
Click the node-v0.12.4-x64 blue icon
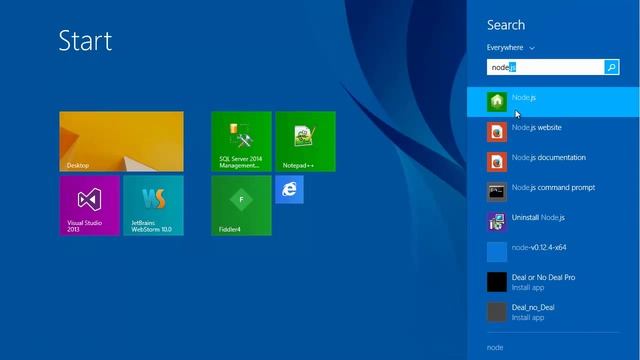coord(497,252)
